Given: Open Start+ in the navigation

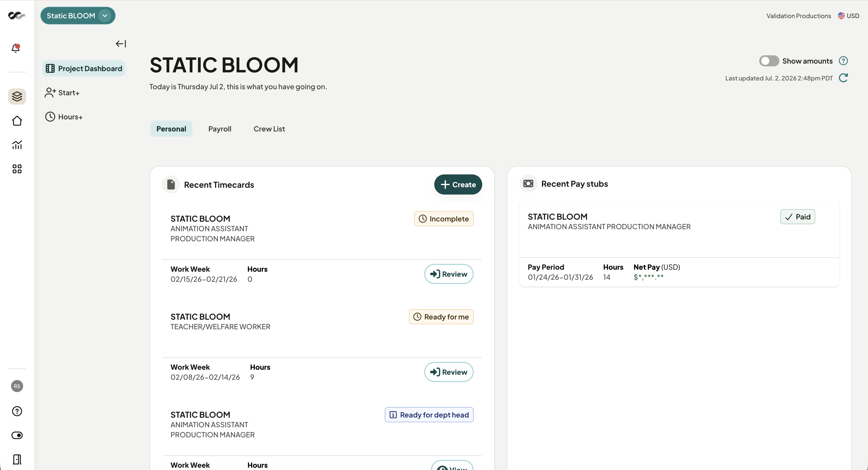Looking at the screenshot, I should 62,92.
